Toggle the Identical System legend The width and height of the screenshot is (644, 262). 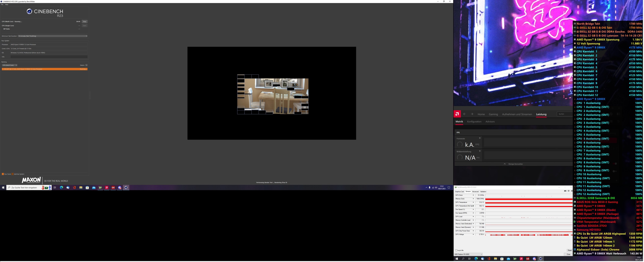click(19, 174)
